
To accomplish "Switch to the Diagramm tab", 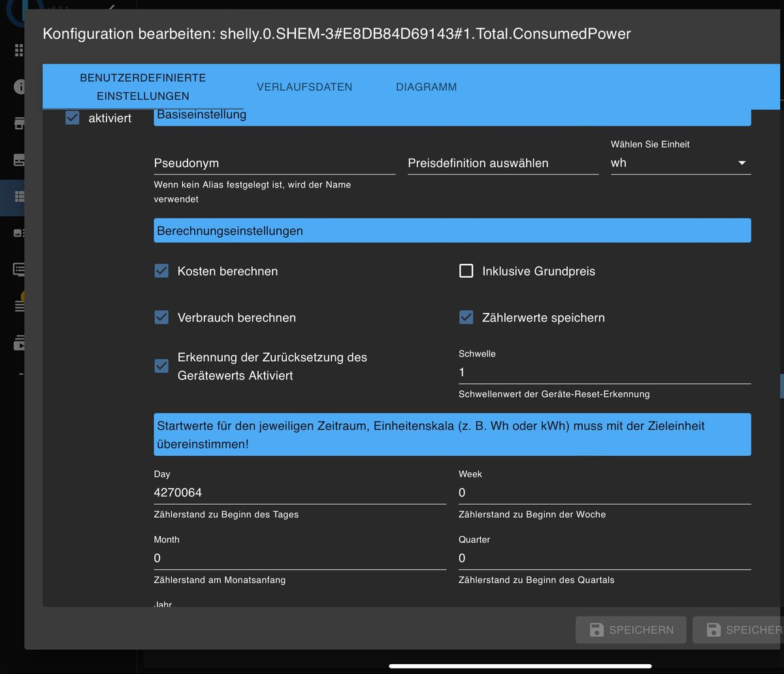I will (427, 87).
